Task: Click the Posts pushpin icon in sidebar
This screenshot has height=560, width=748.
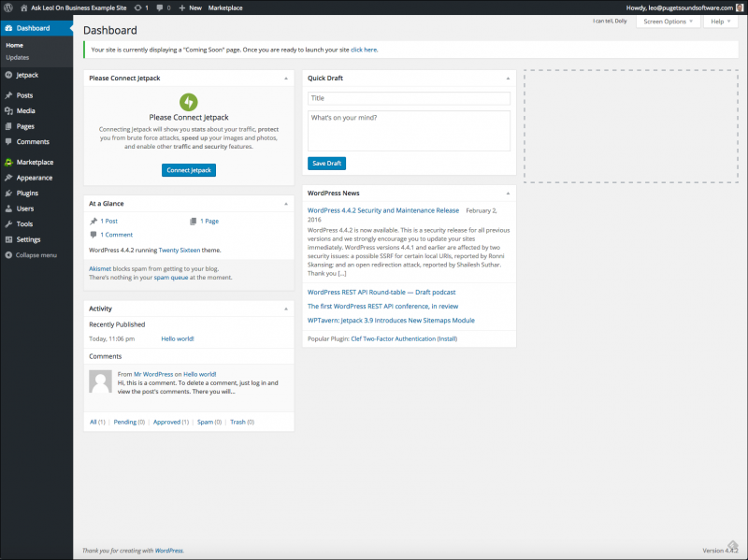Action: (8, 95)
